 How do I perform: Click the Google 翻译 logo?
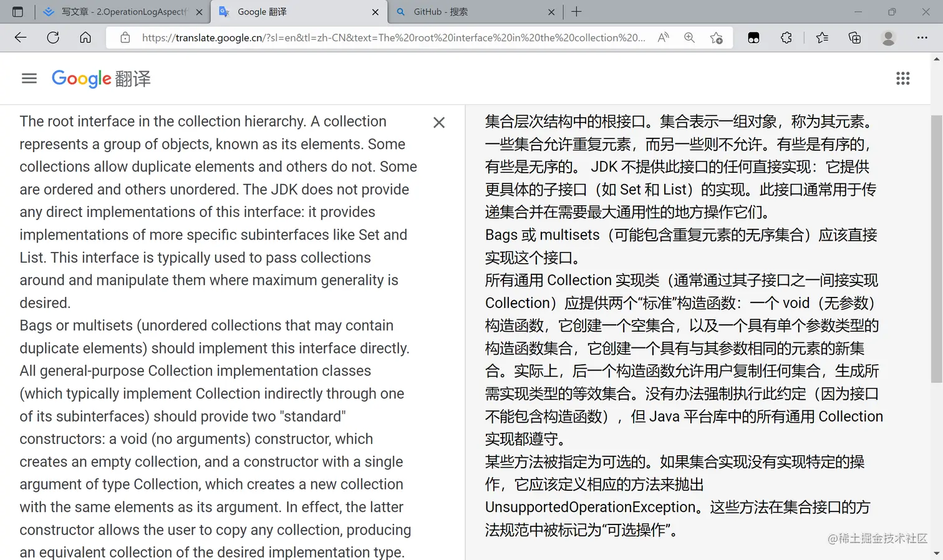pyautogui.click(x=101, y=79)
